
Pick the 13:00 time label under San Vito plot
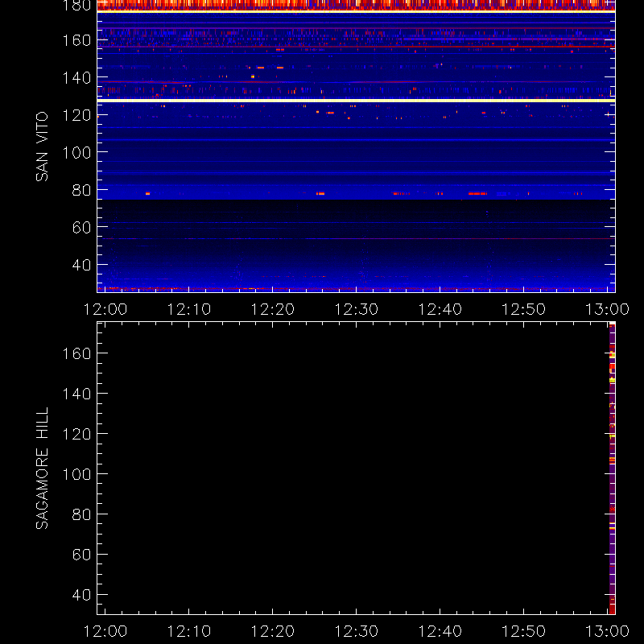coord(607,309)
